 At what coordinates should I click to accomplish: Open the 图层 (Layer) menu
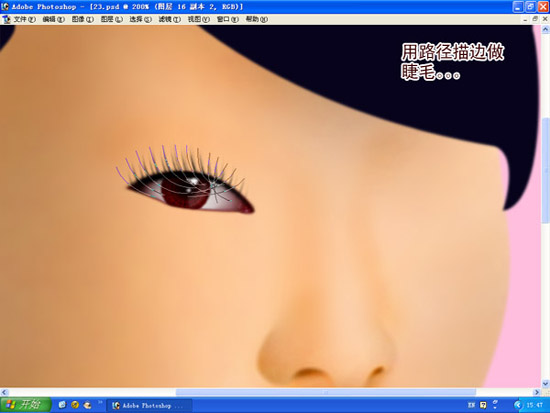(x=112, y=19)
